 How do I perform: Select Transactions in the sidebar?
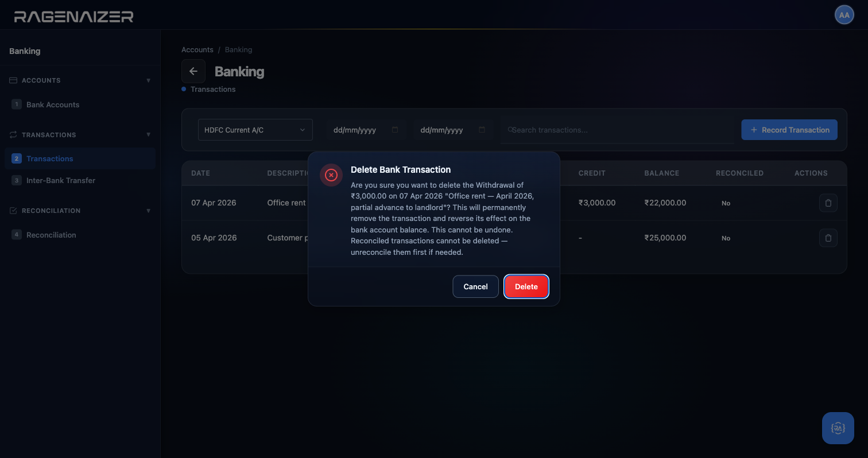coord(80,158)
